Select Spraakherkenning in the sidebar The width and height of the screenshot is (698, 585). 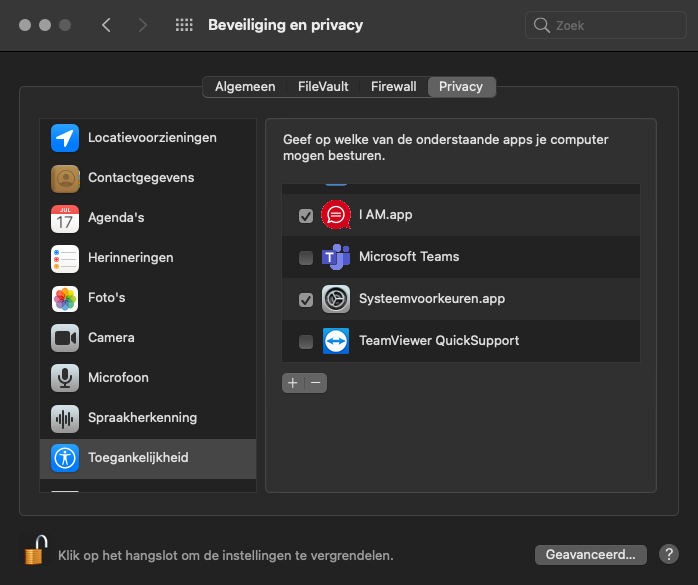[x=148, y=418]
